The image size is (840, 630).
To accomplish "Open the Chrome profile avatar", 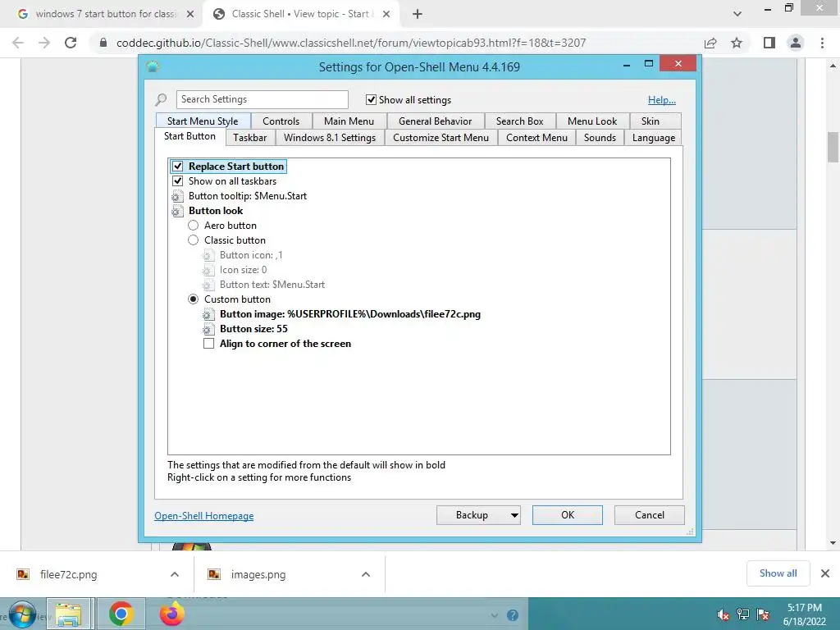I will [796, 43].
